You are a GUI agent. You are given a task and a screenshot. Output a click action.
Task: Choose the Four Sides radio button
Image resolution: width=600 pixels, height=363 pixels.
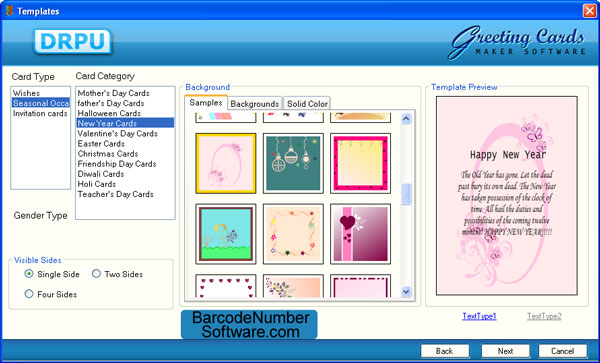tap(29, 294)
